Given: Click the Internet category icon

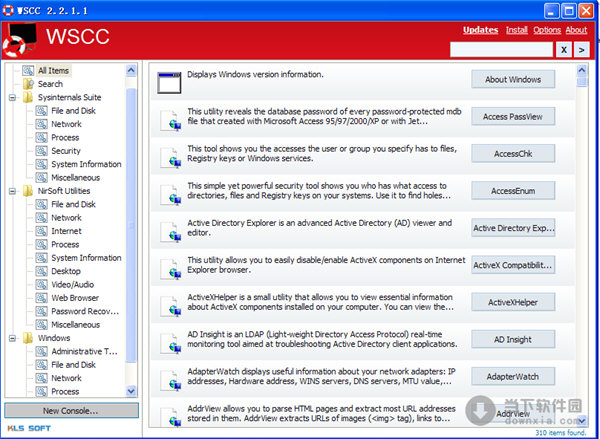Looking at the screenshot, I should [x=41, y=231].
